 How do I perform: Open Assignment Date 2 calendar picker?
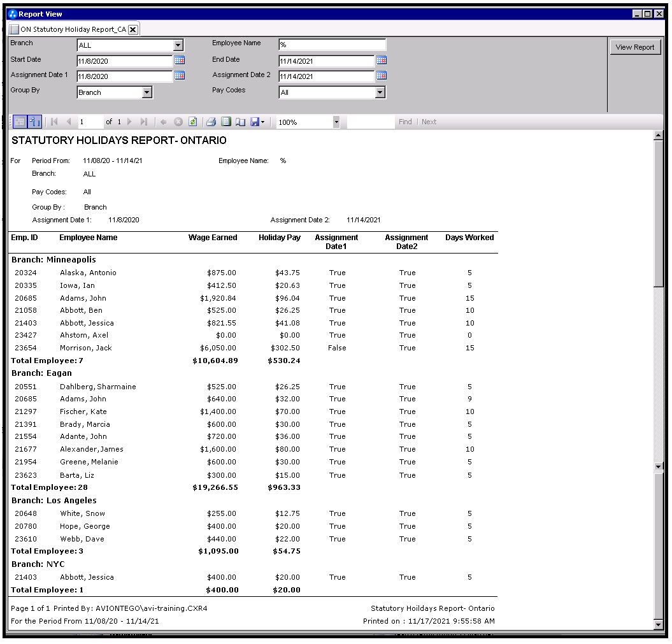pos(381,76)
